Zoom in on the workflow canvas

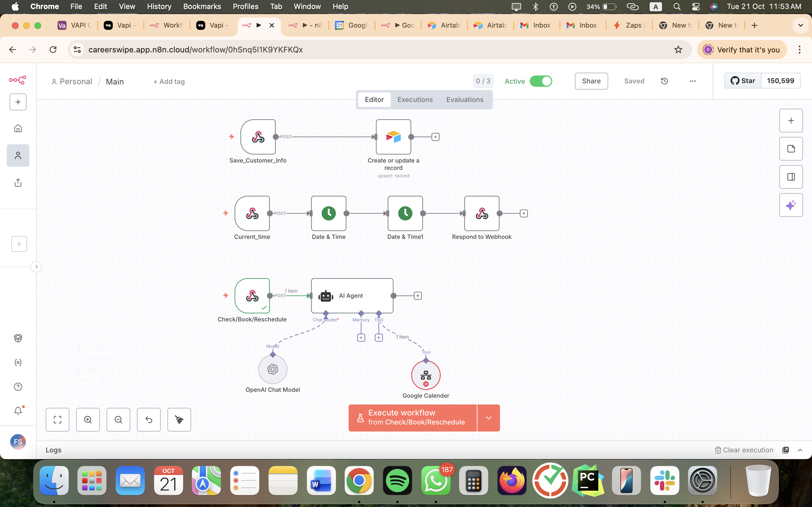[88, 419]
